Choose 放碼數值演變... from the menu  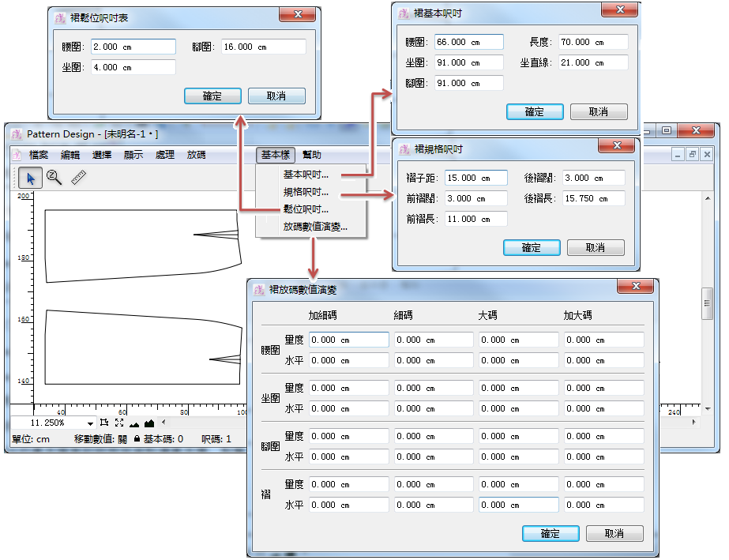click(314, 227)
